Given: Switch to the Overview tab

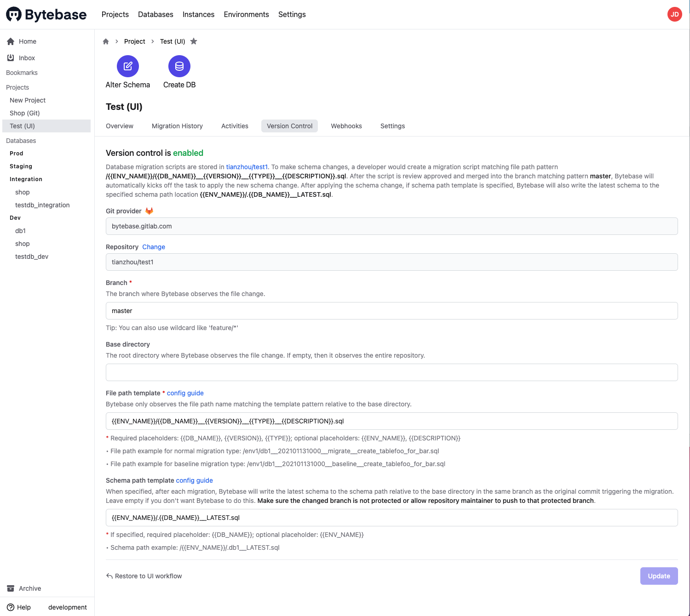Looking at the screenshot, I should [120, 126].
